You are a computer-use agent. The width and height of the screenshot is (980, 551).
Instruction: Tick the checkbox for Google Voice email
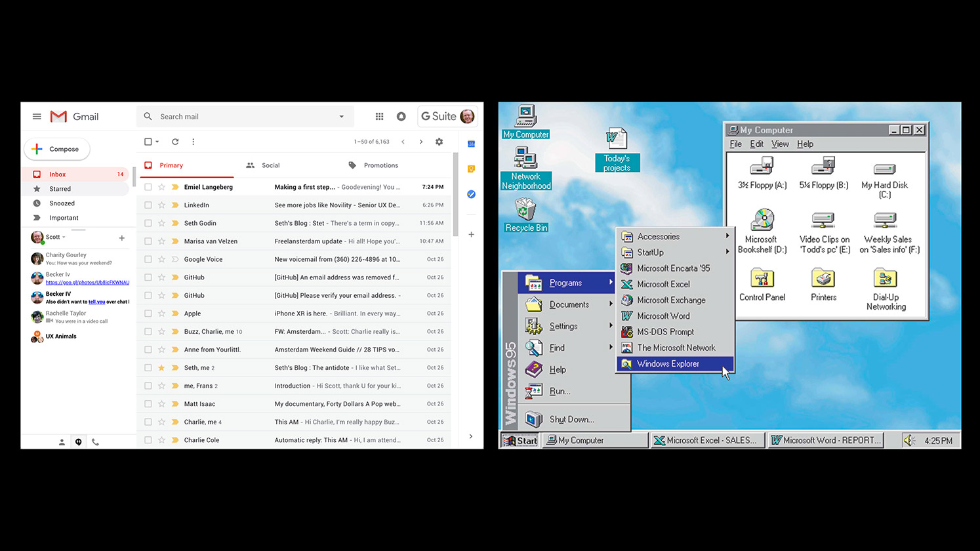[148, 259]
